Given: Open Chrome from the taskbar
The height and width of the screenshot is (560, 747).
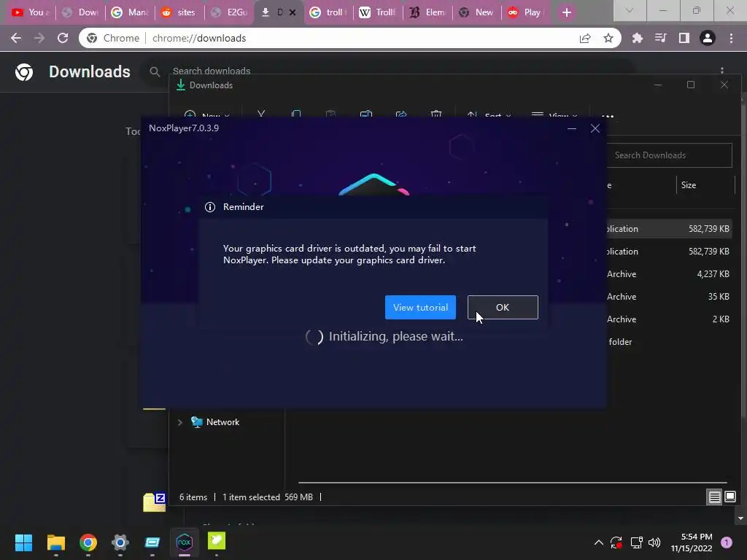Looking at the screenshot, I should click(x=88, y=542).
